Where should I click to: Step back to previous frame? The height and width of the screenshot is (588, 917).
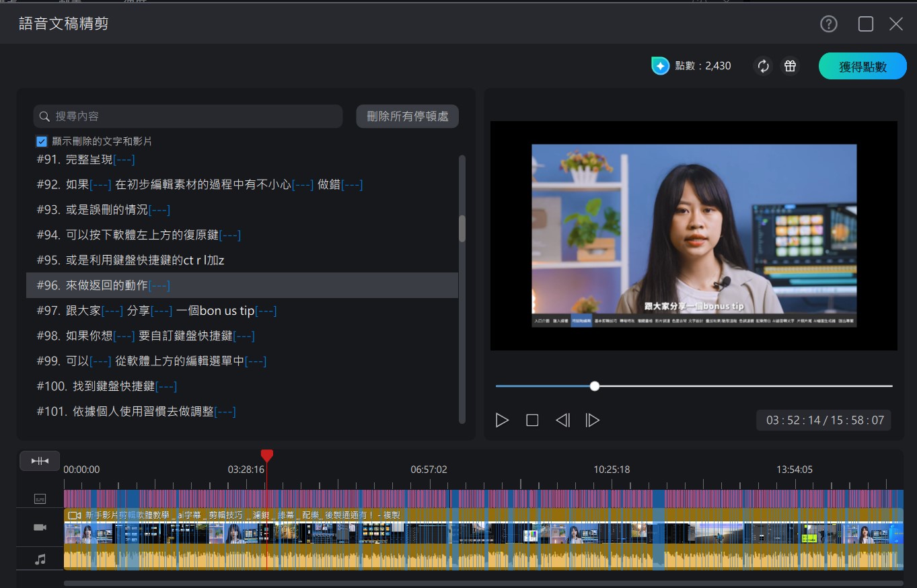click(x=562, y=420)
